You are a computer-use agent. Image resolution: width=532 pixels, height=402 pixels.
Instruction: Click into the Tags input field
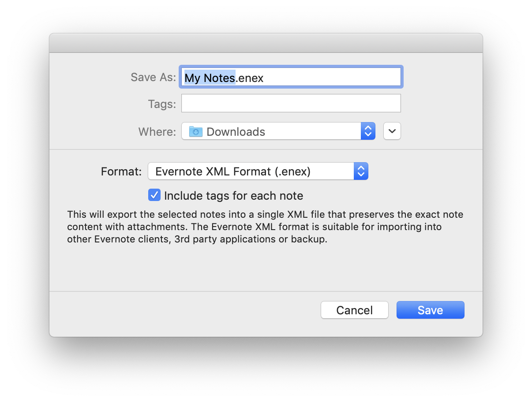pyautogui.click(x=291, y=104)
